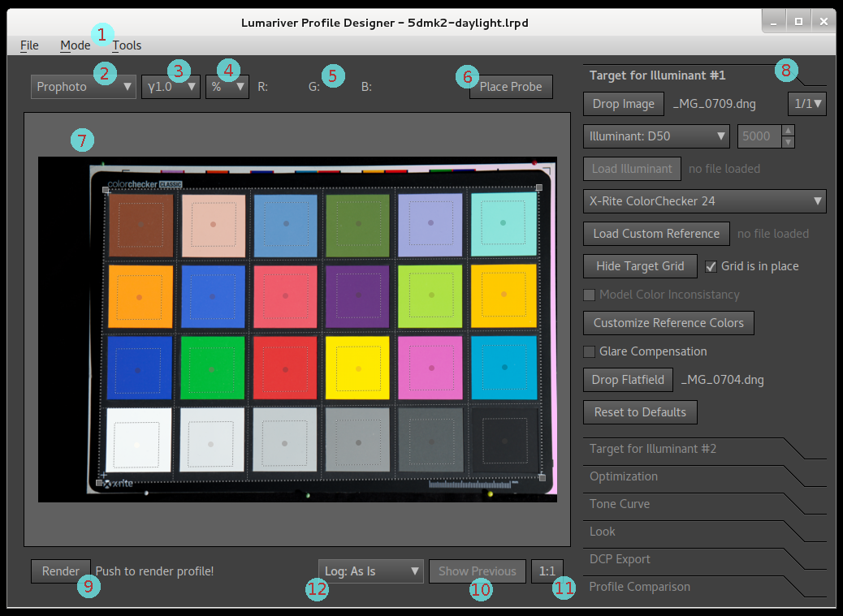Click the Drop Flatfield button
The height and width of the screenshot is (616, 843).
628,380
